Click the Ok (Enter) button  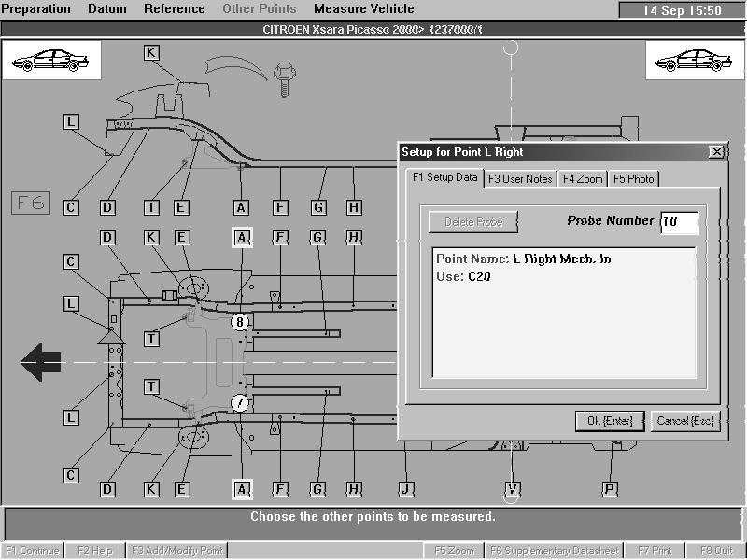click(x=610, y=421)
